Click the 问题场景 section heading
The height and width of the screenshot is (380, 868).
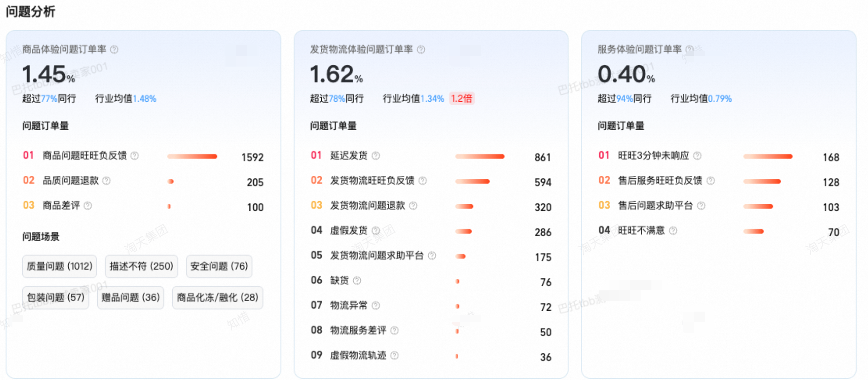coord(41,237)
